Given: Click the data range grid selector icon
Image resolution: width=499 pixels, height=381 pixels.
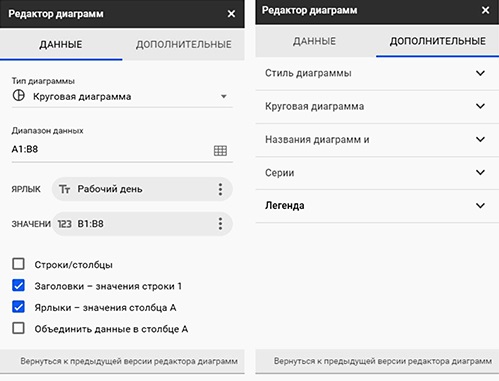Looking at the screenshot, I should point(220,151).
